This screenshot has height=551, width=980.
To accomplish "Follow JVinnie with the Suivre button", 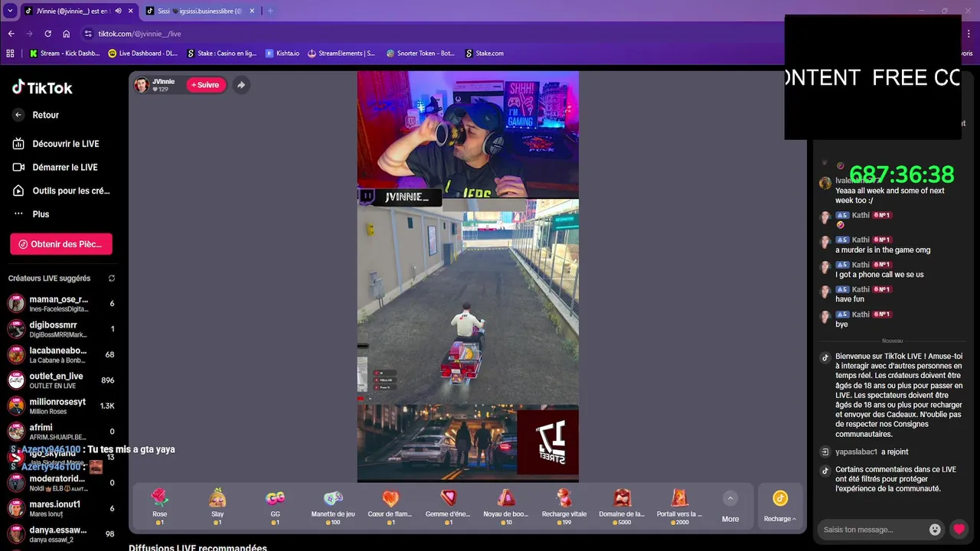I will (x=205, y=85).
